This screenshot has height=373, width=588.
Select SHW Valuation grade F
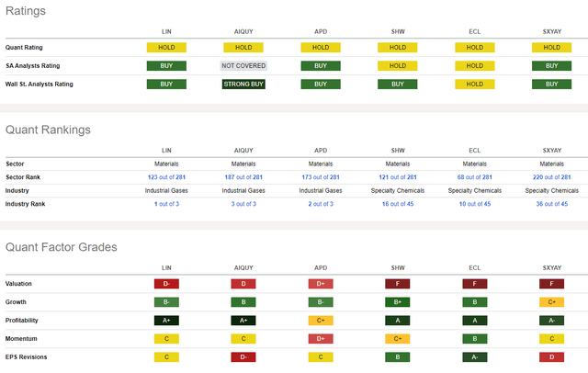coord(398,284)
